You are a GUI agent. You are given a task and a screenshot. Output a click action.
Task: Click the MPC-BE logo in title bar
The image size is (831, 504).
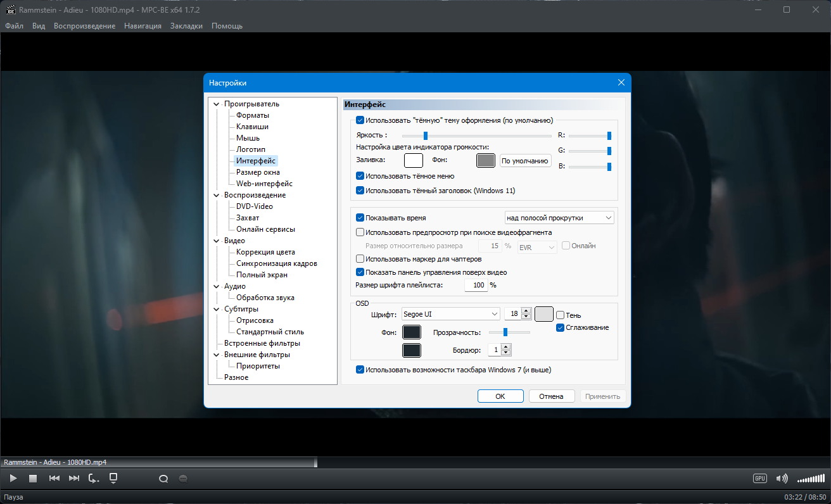coord(10,9)
